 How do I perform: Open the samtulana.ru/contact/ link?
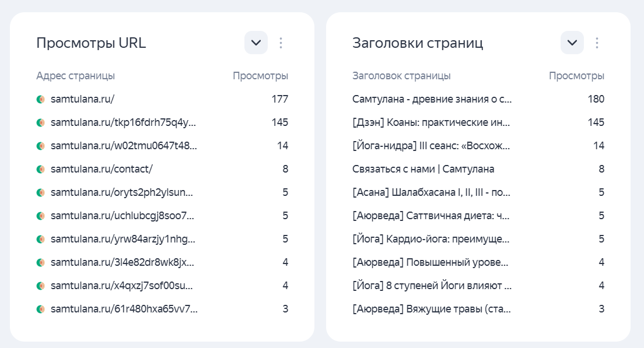pyautogui.click(x=101, y=169)
